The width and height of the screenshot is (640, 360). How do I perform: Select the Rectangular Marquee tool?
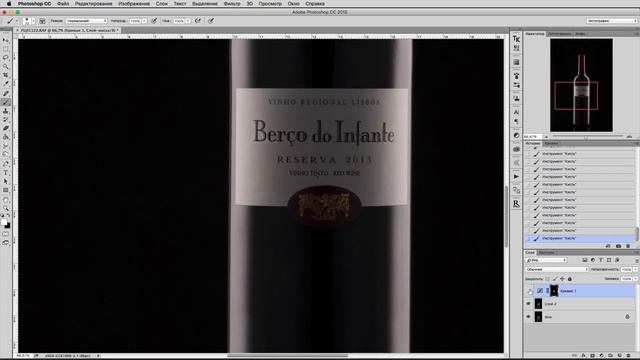6,49
